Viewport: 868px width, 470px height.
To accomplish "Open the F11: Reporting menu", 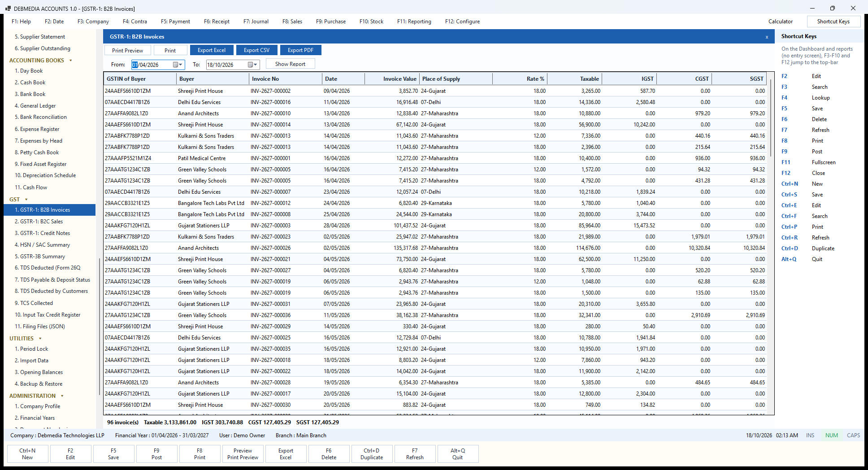I will pyautogui.click(x=414, y=22).
